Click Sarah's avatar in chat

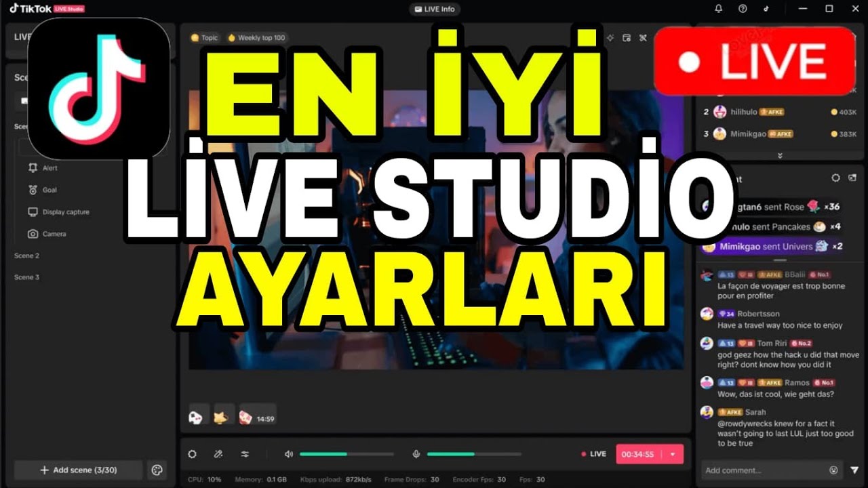click(707, 412)
